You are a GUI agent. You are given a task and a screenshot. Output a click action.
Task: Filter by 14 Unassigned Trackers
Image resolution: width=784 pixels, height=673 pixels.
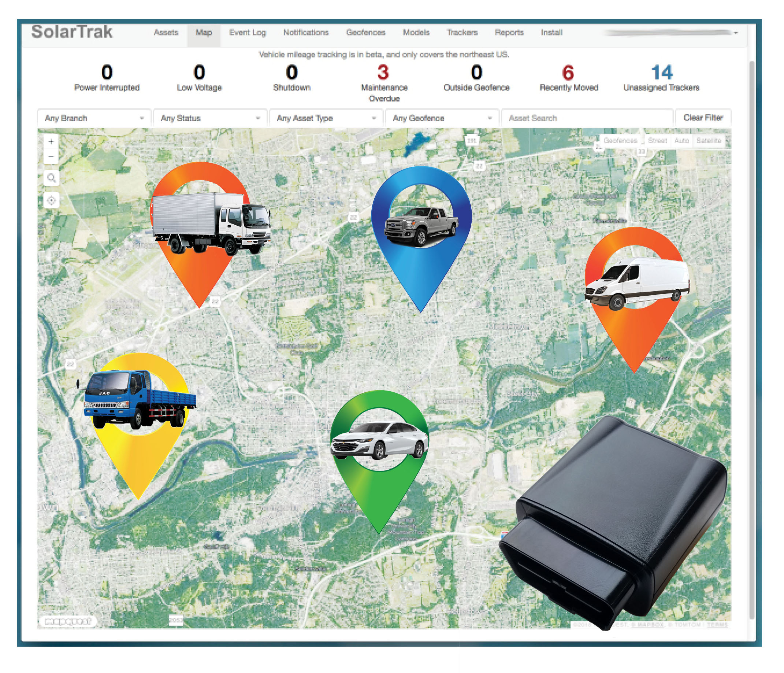[661, 78]
